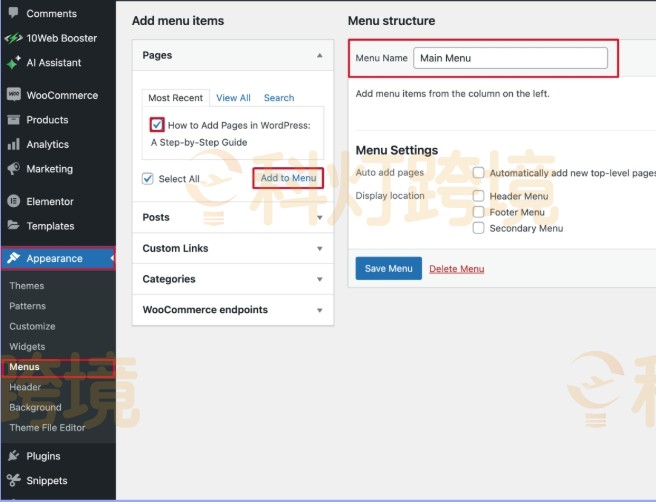Click the WooCommerce icon in sidebar
Image resolution: width=656 pixels, height=502 pixels.
(x=13, y=95)
